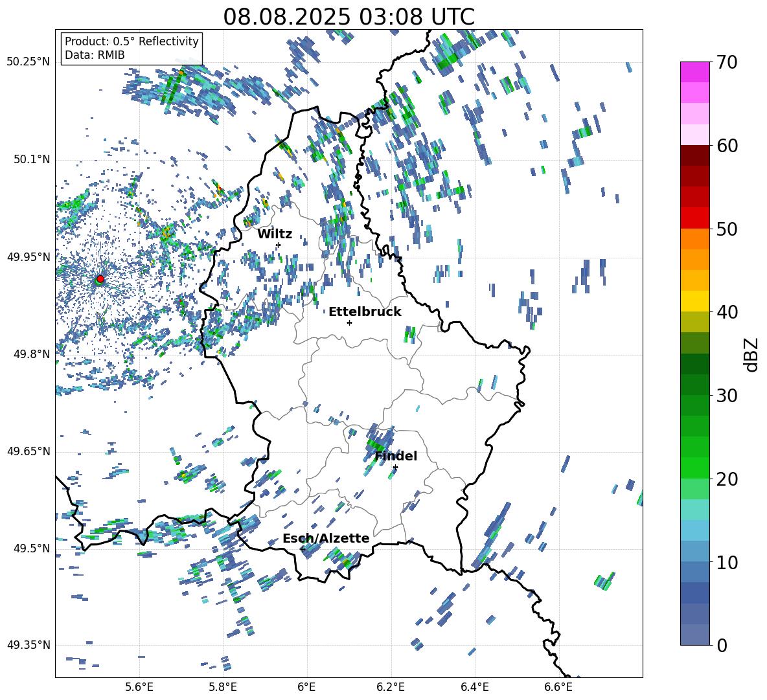Click the 5.6°E longitude label
The image size is (767, 700).
pos(139,688)
